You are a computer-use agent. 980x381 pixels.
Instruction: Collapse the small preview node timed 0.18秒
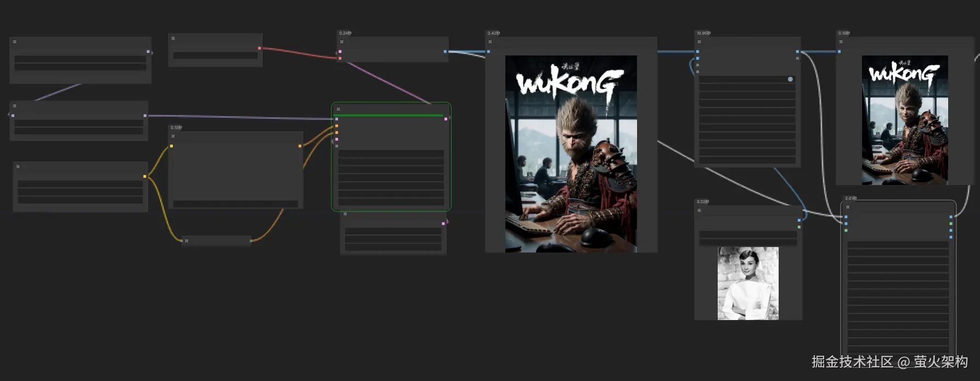pyautogui.click(x=841, y=42)
